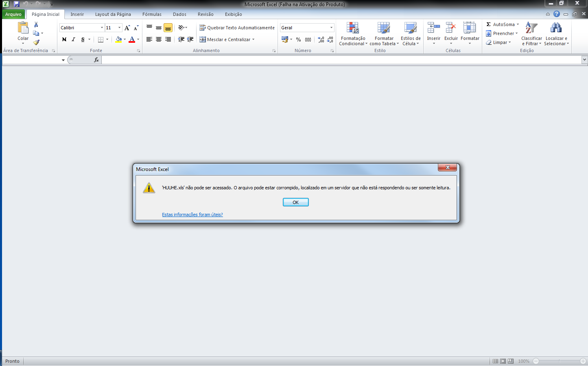Viewport: 588px width, 366px height.
Task: Apply thousands separator 000 icon
Action: click(x=308, y=39)
